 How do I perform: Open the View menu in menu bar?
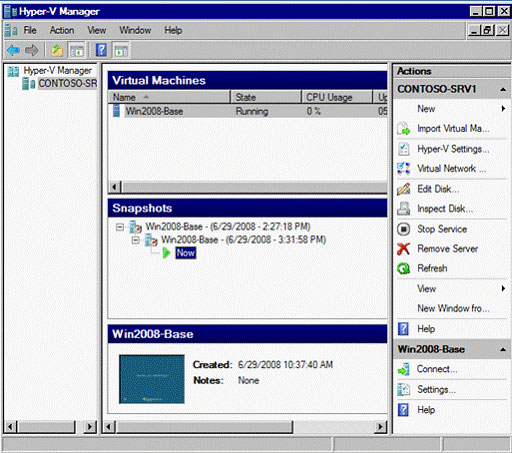point(97,30)
